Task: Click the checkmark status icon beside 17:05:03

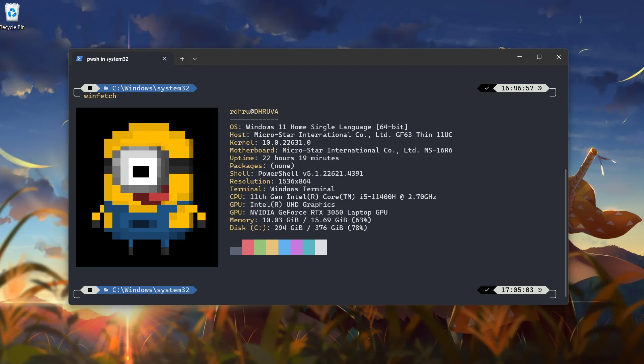Action: (487, 290)
